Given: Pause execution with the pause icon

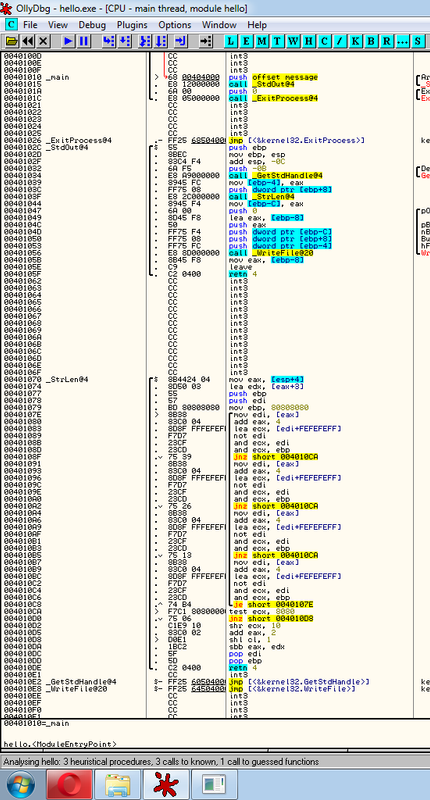Looking at the screenshot, I should coord(84,41).
